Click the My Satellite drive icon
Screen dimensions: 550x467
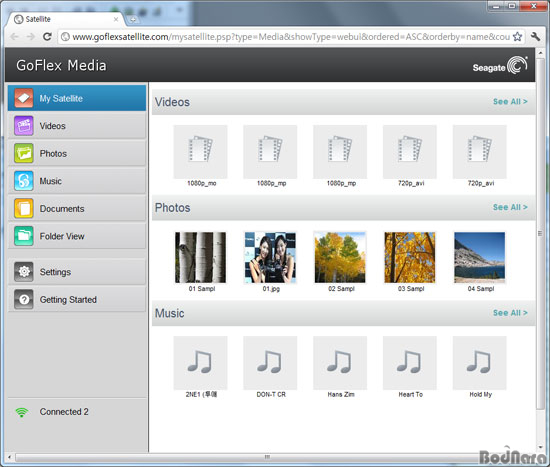pyautogui.click(x=24, y=98)
